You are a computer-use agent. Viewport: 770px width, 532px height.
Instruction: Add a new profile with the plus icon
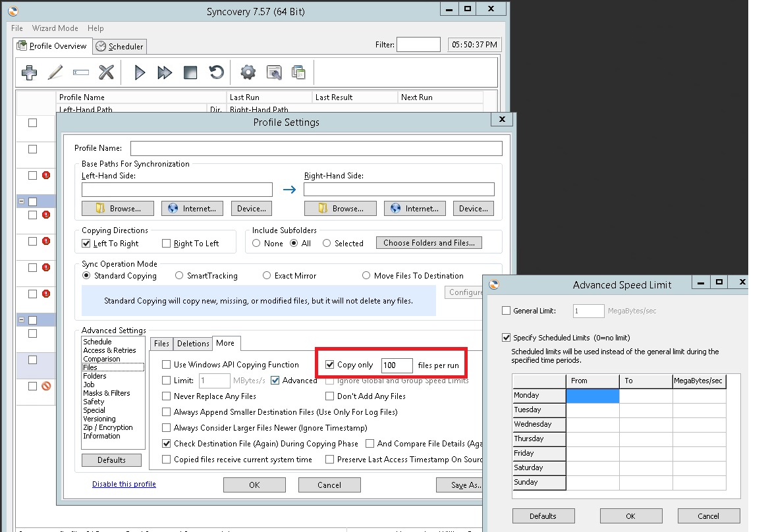click(30, 72)
